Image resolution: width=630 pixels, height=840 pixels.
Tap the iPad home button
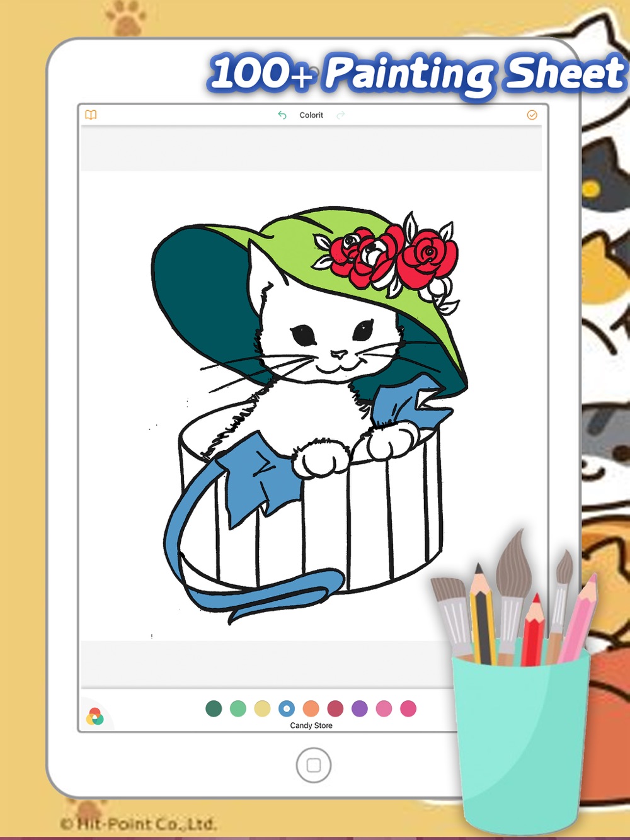[314, 765]
